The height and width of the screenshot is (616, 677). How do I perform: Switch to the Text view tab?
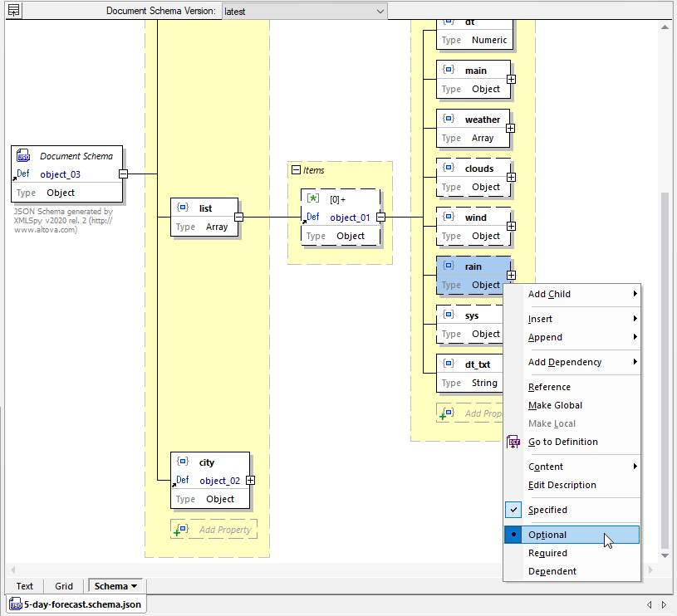click(x=24, y=586)
